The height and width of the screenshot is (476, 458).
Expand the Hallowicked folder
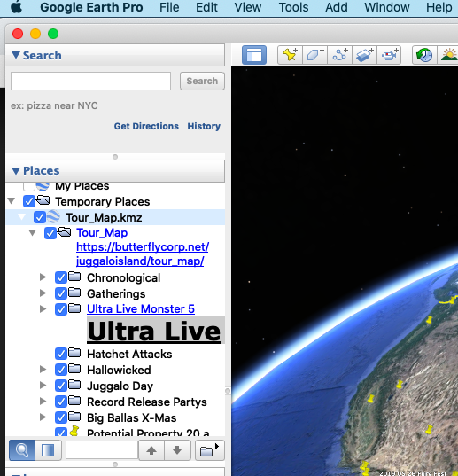pos(43,369)
